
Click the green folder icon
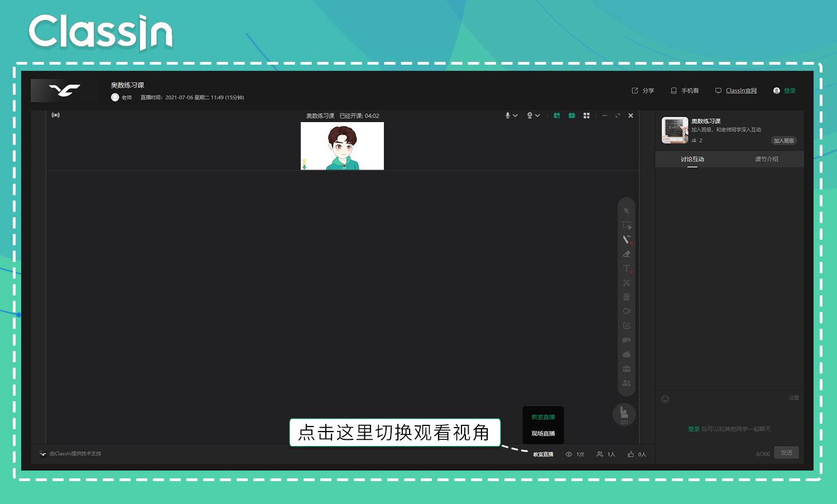(557, 115)
